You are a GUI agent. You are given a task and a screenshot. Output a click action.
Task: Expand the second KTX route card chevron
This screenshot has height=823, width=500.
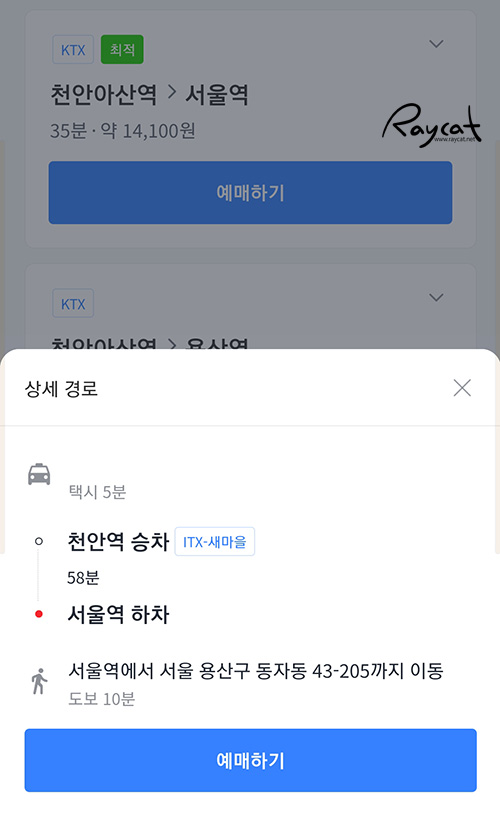click(x=436, y=298)
